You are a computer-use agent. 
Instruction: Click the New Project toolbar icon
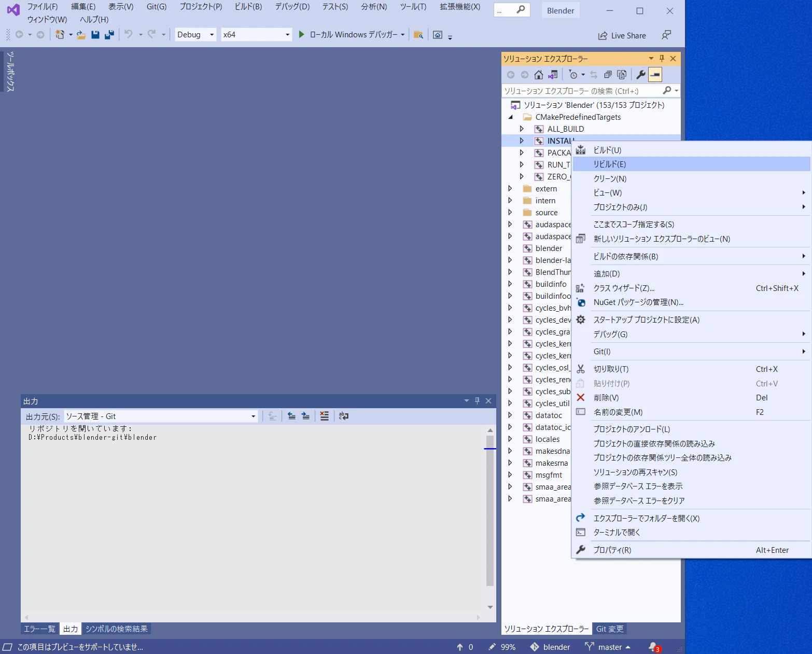pos(60,34)
